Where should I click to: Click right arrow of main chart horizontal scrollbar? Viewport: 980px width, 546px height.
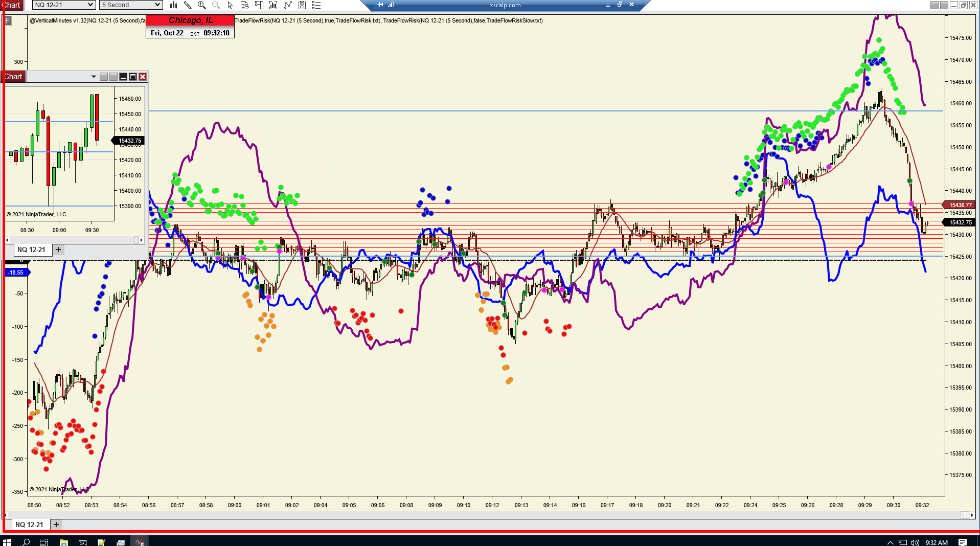[972, 515]
